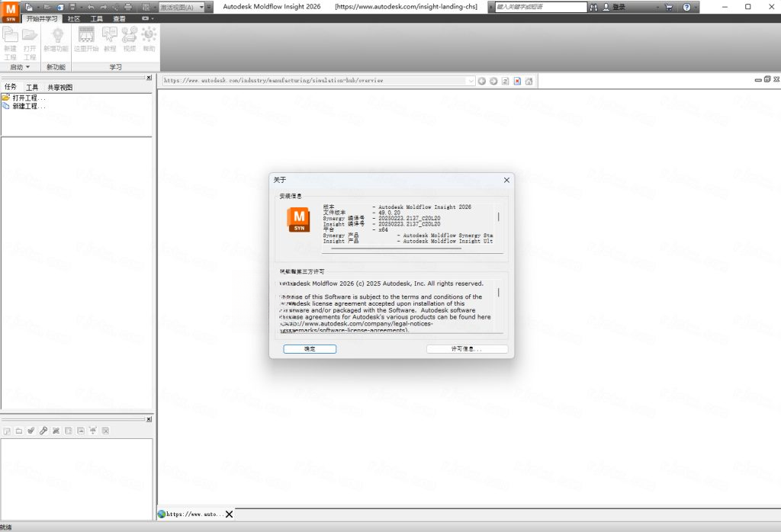
Task: Click 许可信息... in the 关于 dialog
Action: pos(467,349)
